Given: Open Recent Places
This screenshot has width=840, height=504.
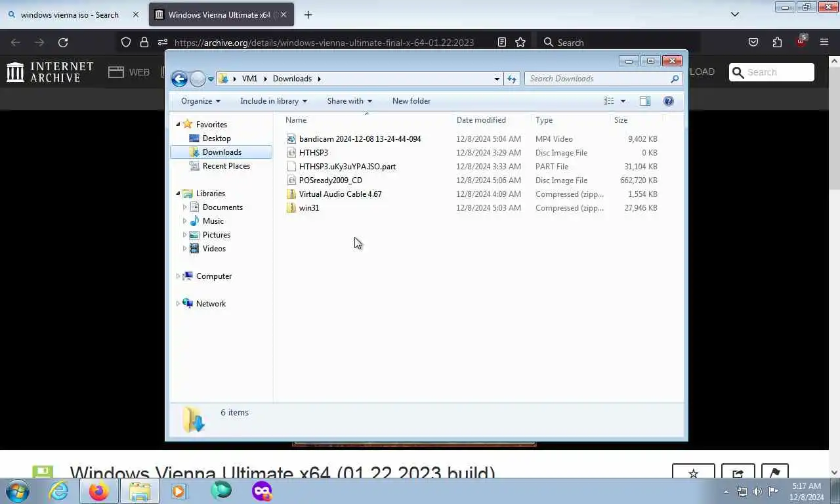Looking at the screenshot, I should click(226, 166).
